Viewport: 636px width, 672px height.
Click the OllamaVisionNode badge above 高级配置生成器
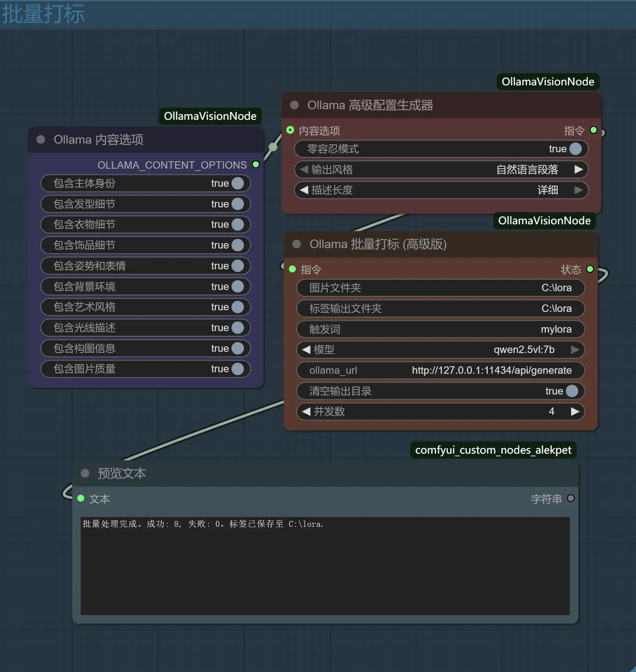pyautogui.click(x=548, y=82)
